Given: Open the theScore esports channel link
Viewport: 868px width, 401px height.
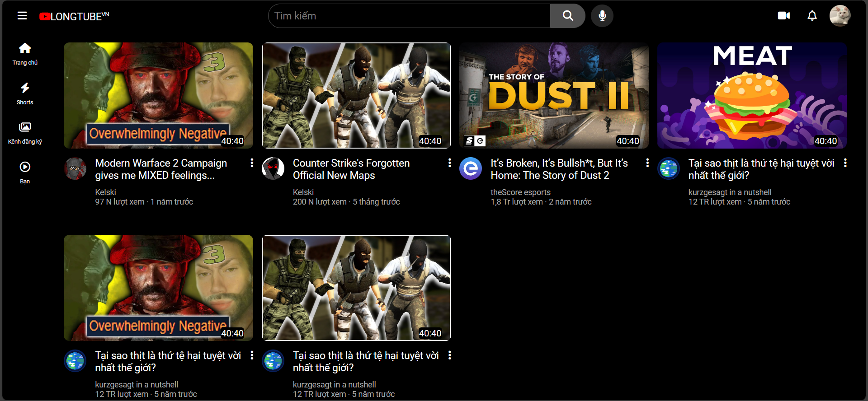Looking at the screenshot, I should [x=520, y=192].
